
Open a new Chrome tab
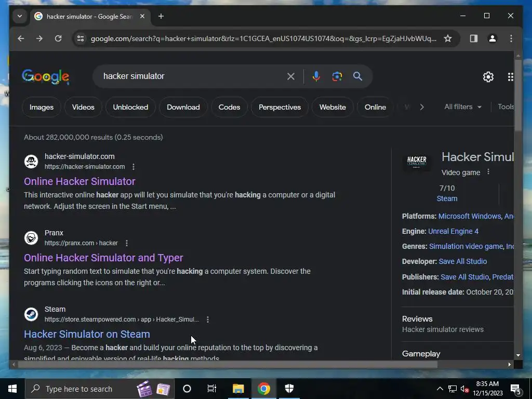[161, 16]
